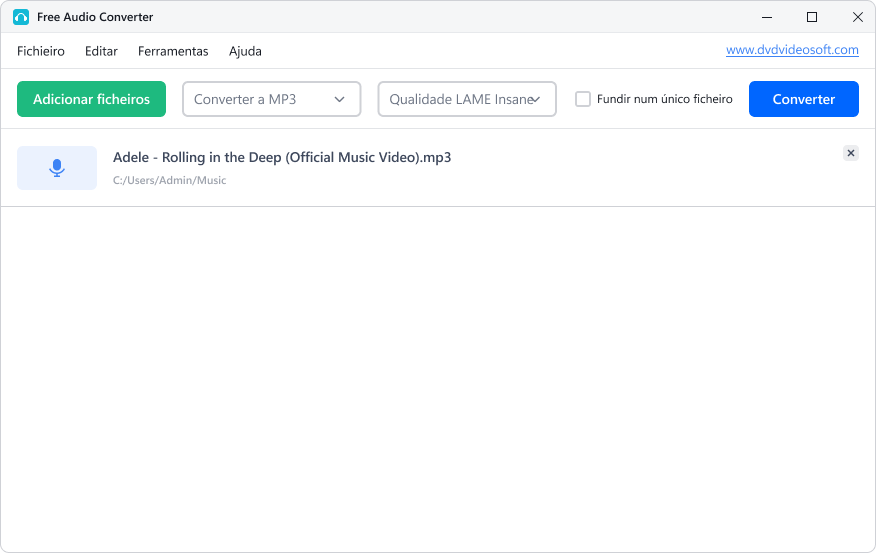Click the Free Audio Converter headphone logo

[x=21, y=17]
